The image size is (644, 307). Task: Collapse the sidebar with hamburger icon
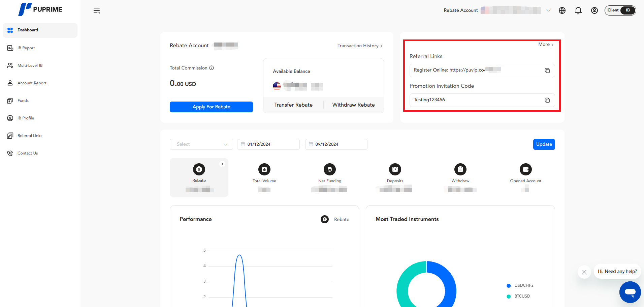point(97,11)
